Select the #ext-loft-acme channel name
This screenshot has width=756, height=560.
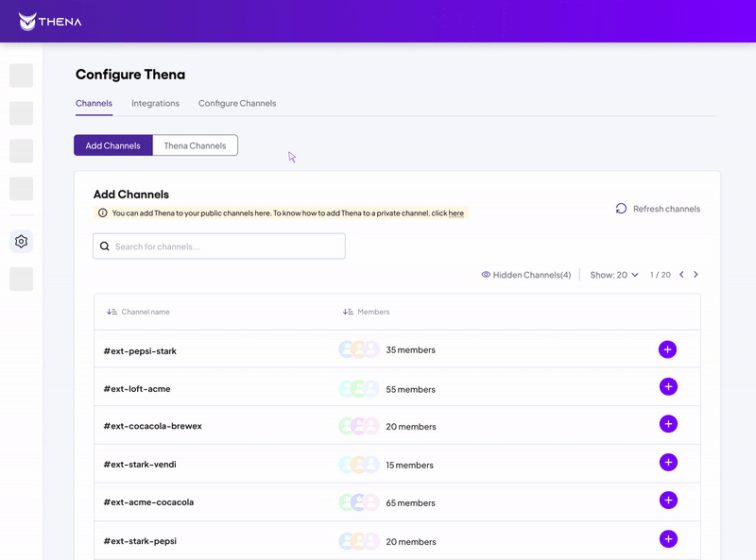pyautogui.click(x=137, y=388)
